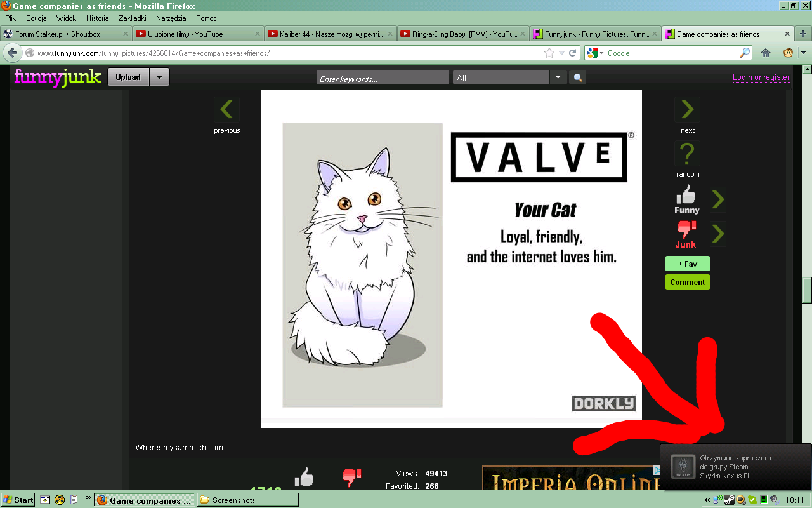
Task: Click the Skyrim Nexus icon in Steam notification
Action: pyautogui.click(x=683, y=467)
